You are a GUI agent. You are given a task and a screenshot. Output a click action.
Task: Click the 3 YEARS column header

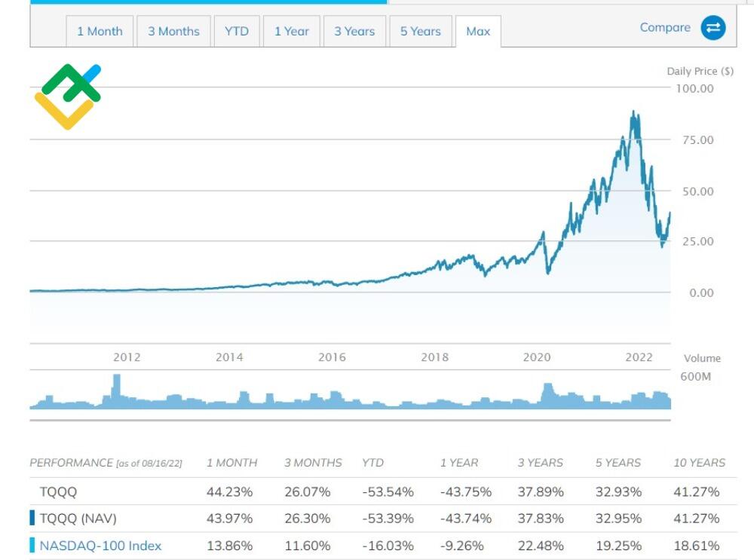(x=540, y=463)
